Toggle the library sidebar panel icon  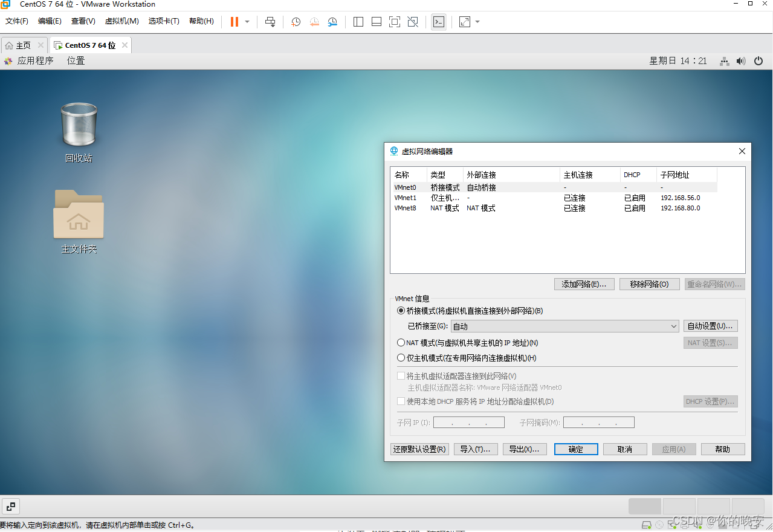358,22
